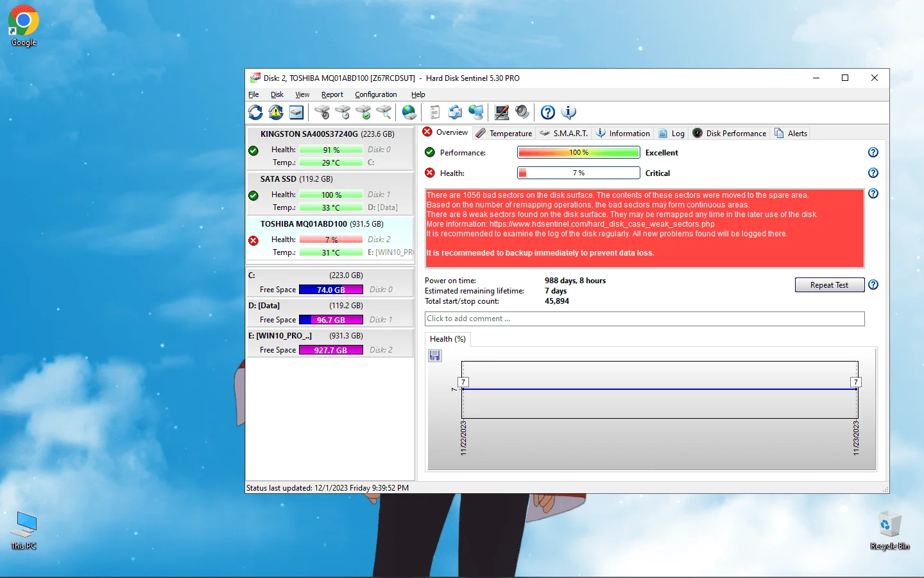This screenshot has height=578, width=924.
Task: Click the Performance 100 % bar
Action: [579, 152]
